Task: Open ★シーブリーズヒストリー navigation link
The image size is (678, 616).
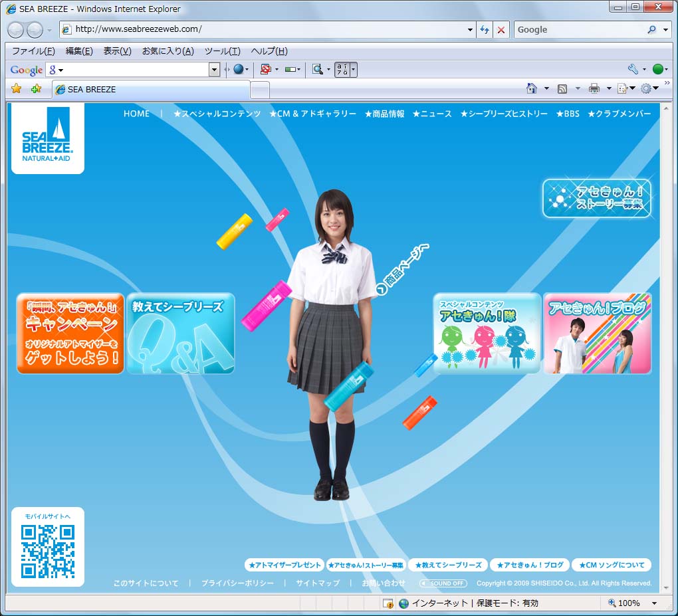Action: [x=504, y=114]
